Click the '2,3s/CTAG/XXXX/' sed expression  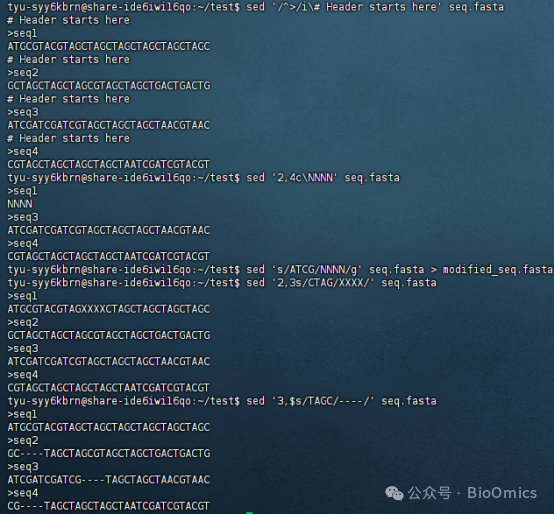[x=323, y=283]
